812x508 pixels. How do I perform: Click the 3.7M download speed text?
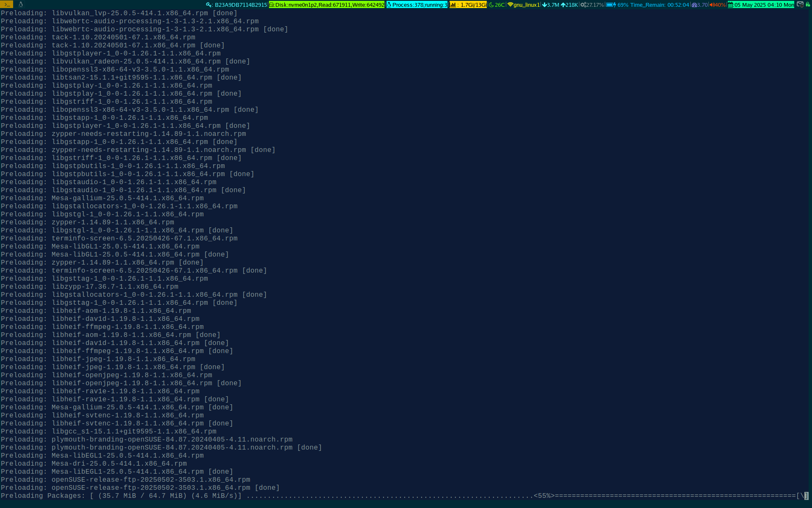click(553, 5)
